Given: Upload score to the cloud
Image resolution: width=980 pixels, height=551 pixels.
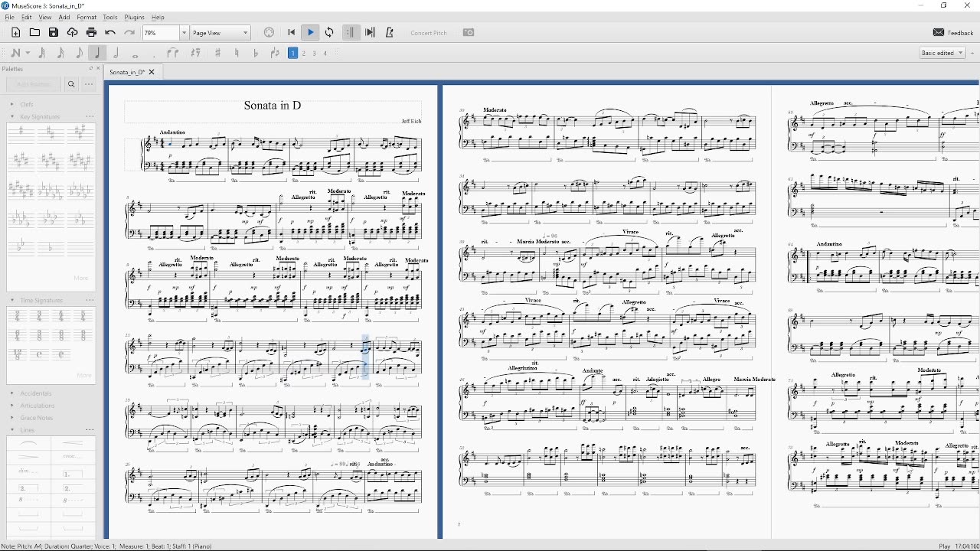Looking at the screenshot, I should click(x=73, y=33).
